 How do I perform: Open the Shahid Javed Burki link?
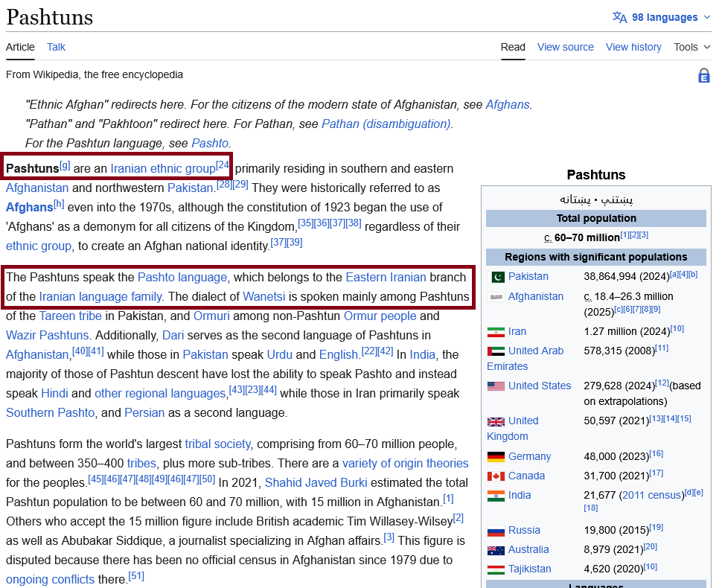click(x=316, y=482)
